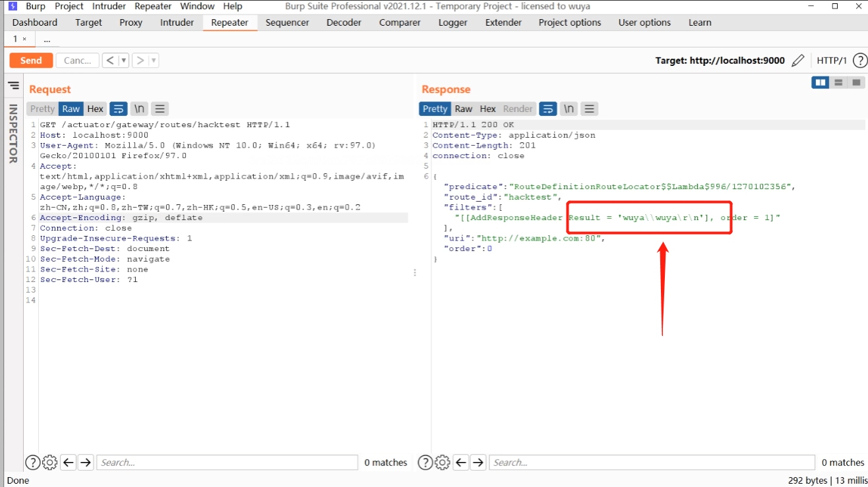This screenshot has width=868, height=487.
Task: Open the User options tab
Action: click(644, 22)
